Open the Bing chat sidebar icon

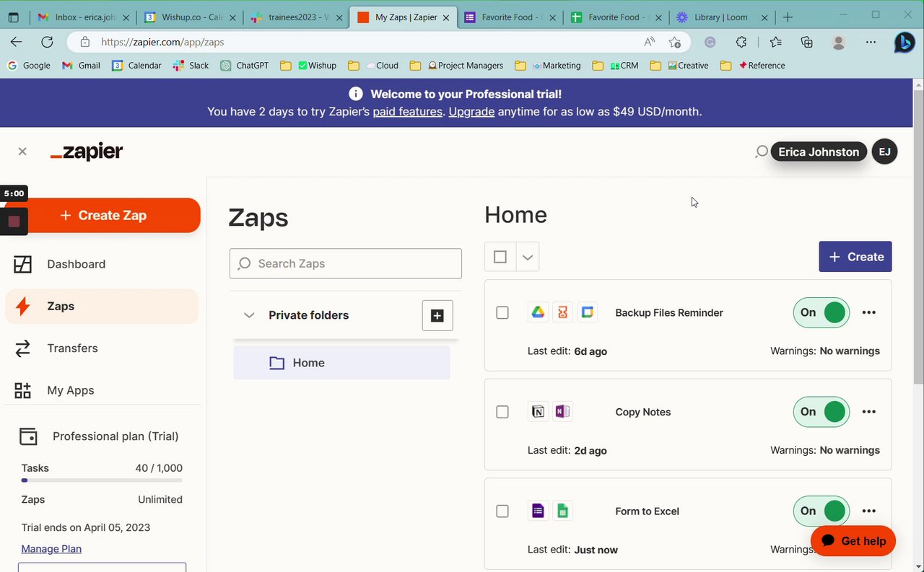(905, 43)
